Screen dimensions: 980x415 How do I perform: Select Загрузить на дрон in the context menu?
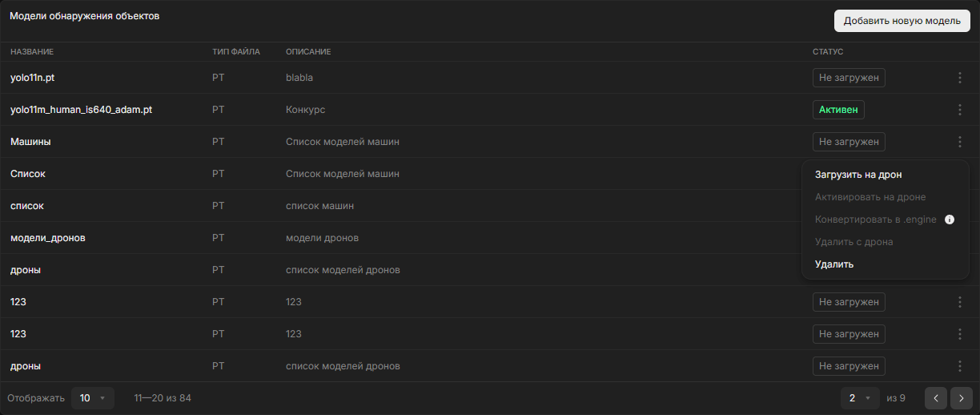click(x=857, y=175)
